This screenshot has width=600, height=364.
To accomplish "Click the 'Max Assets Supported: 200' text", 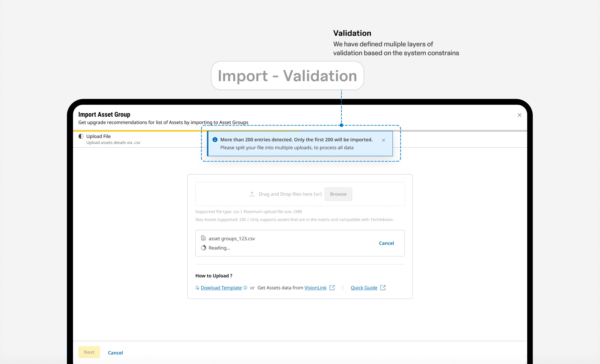I will [x=220, y=219].
